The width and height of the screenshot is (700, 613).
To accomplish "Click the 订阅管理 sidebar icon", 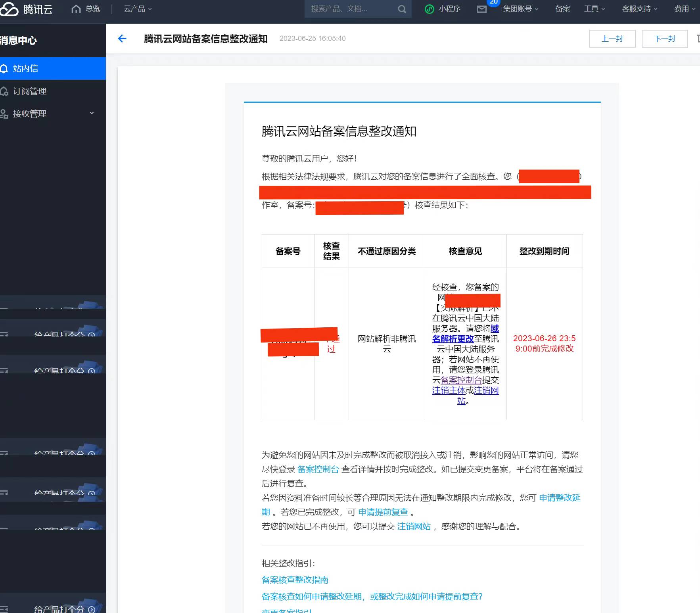I will [4, 91].
